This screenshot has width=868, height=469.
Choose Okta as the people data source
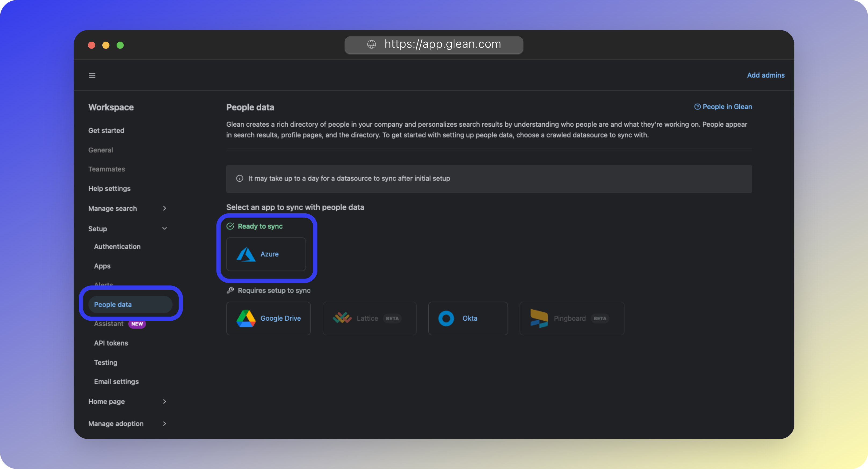point(468,318)
